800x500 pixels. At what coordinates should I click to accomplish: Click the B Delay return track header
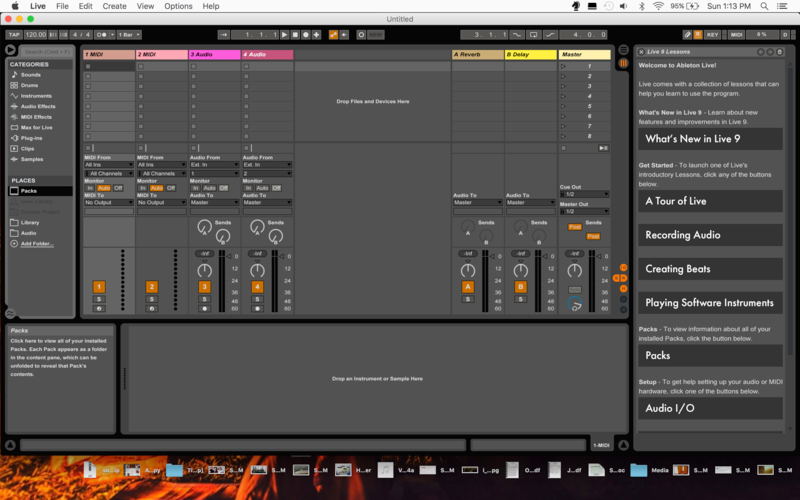pyautogui.click(x=531, y=54)
